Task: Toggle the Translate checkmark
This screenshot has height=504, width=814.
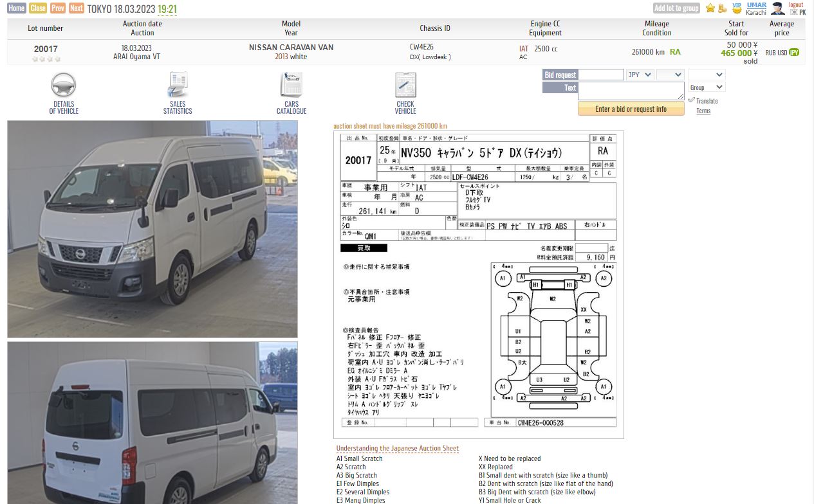Action: click(692, 100)
